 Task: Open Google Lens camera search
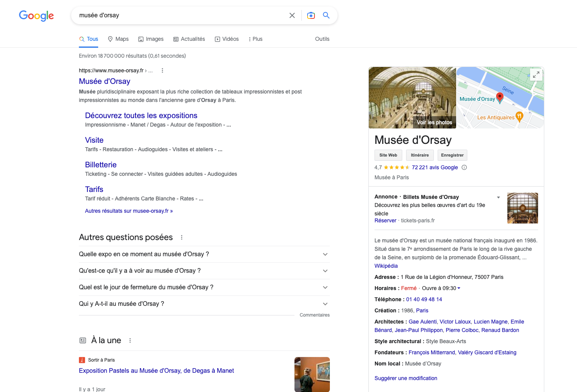coord(311,15)
